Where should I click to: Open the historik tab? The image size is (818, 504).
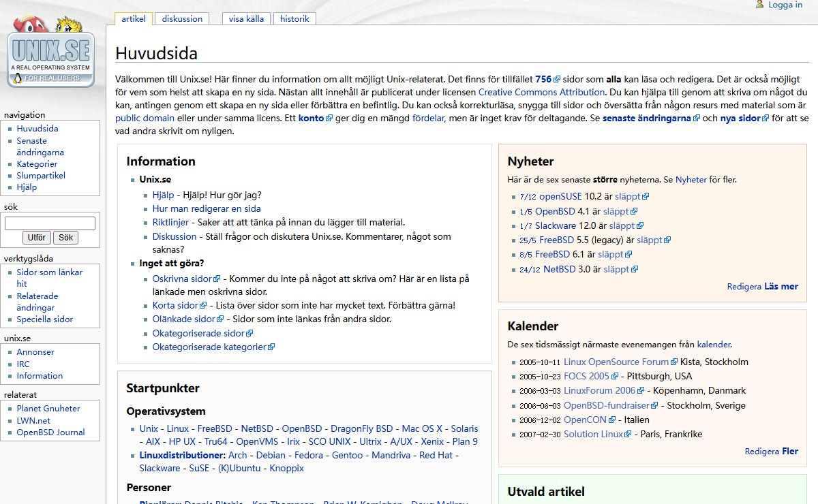294,19
